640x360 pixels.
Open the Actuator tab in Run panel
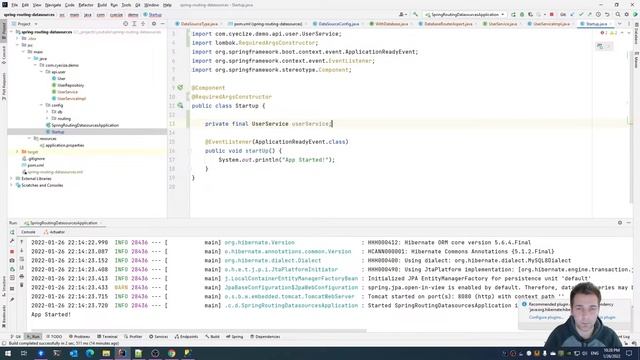tap(54, 232)
